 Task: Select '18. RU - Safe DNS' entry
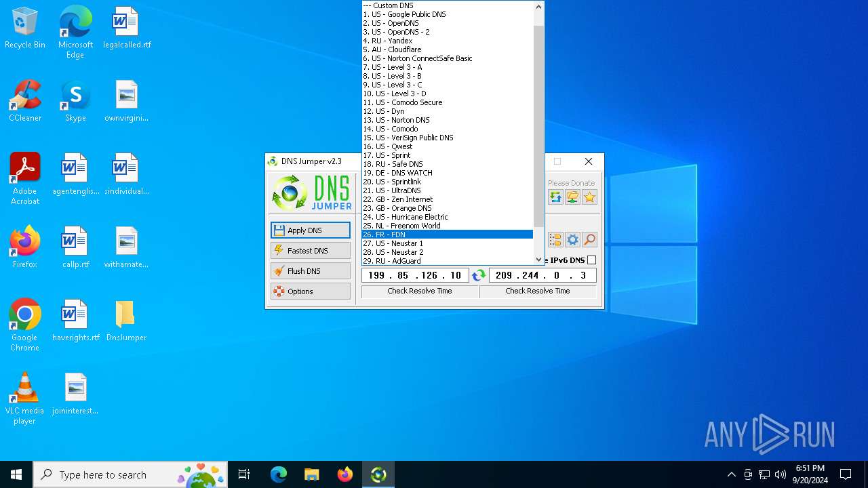coord(448,164)
